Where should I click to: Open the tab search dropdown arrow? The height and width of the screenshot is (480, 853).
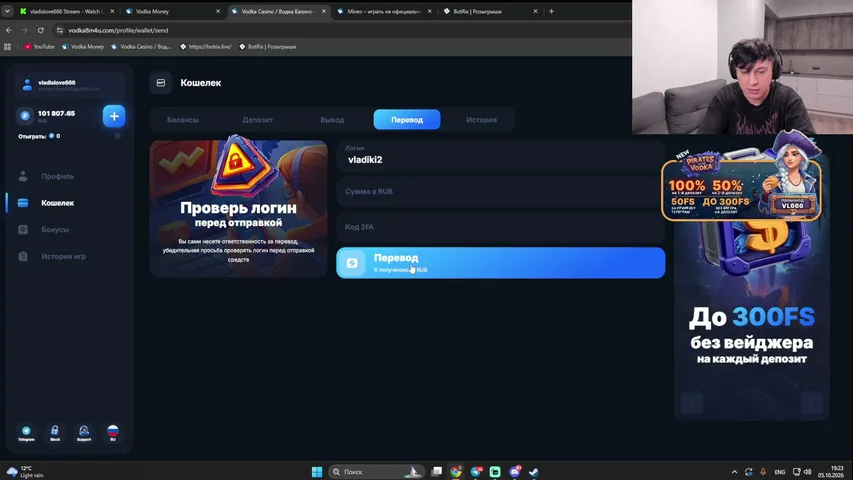7,11
